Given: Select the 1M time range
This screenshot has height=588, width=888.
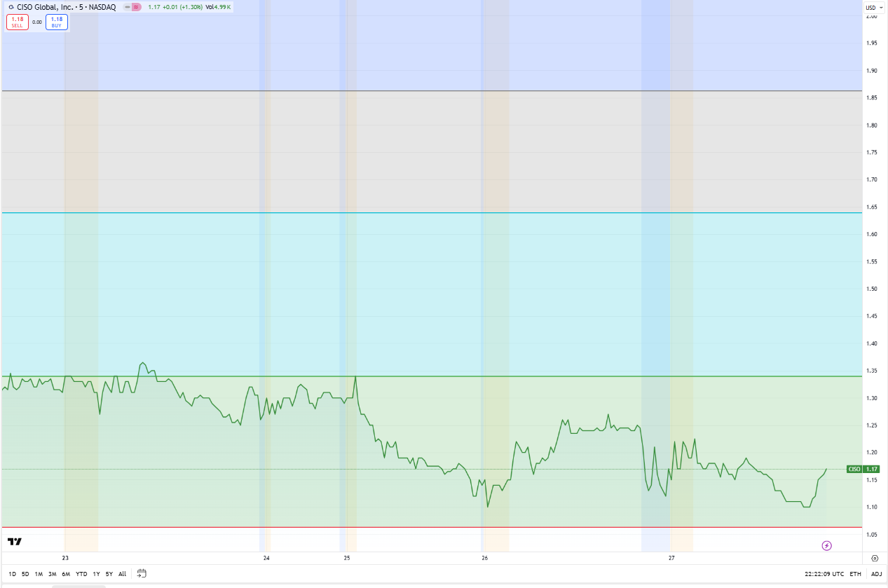Looking at the screenshot, I should [39, 574].
